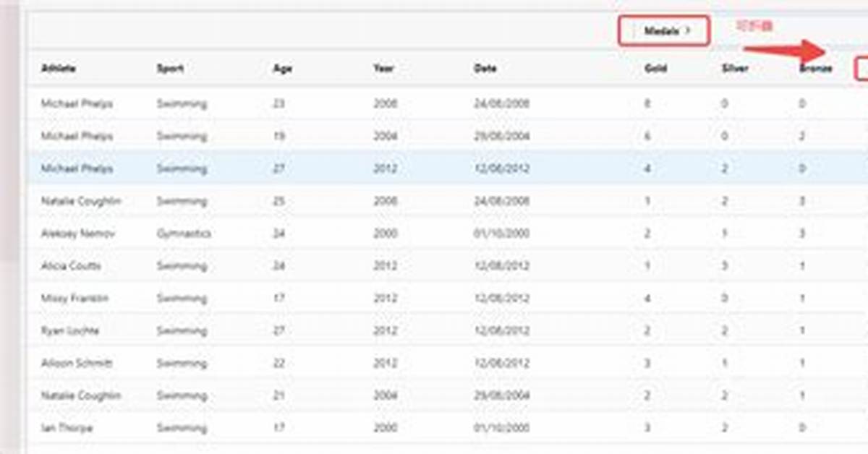Click bronze count 3 in Aleksey Nemov's row
This screenshot has height=454, width=868.
coord(802,234)
